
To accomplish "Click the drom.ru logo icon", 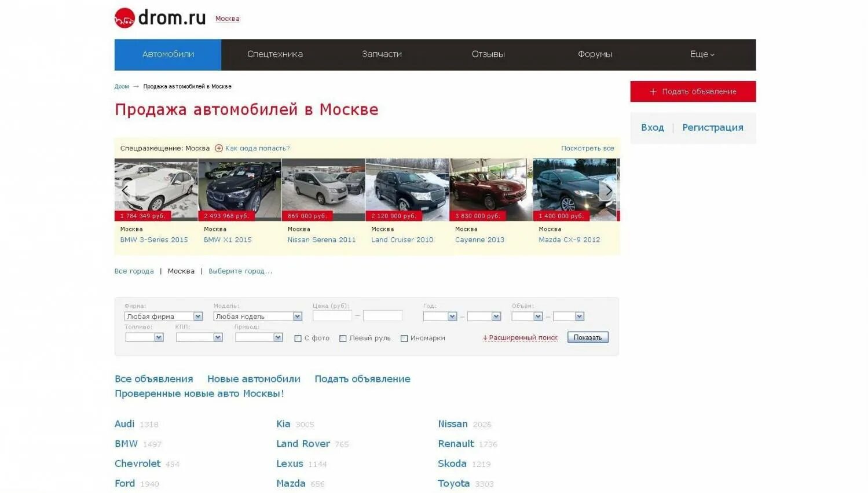I will click(x=124, y=17).
